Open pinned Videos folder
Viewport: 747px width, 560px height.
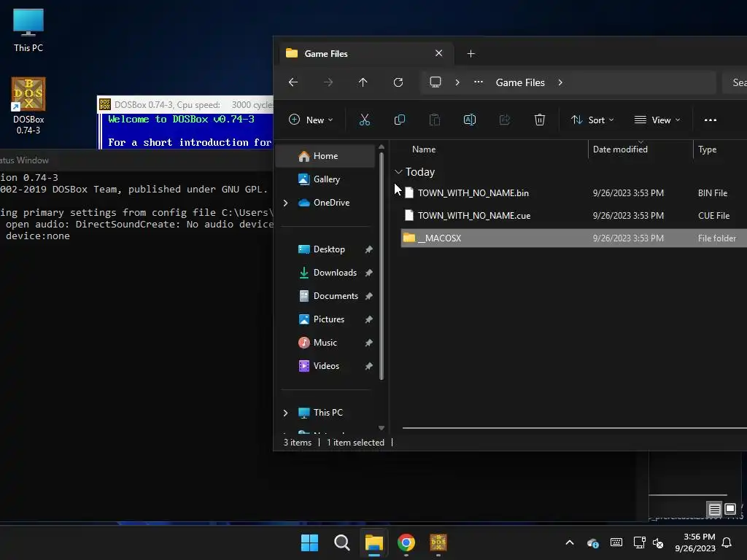pos(325,366)
